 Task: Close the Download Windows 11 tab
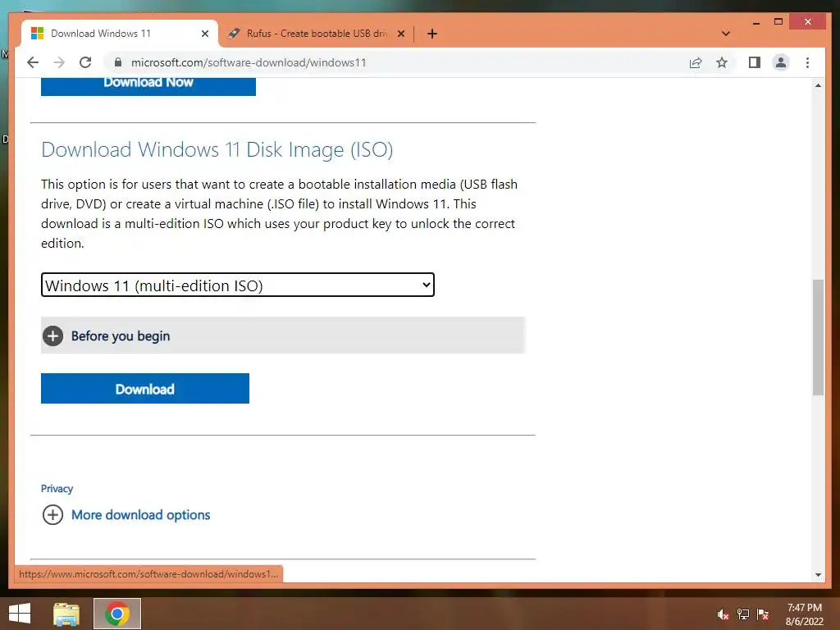point(204,34)
